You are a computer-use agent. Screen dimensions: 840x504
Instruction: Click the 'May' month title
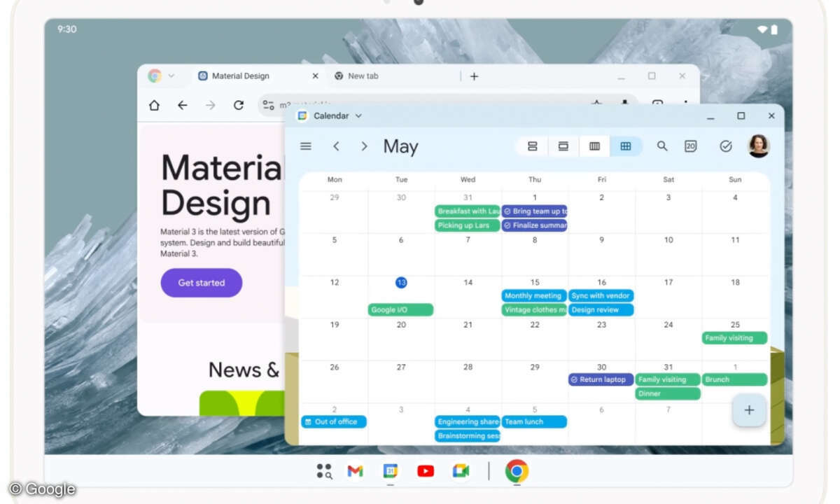(x=400, y=146)
